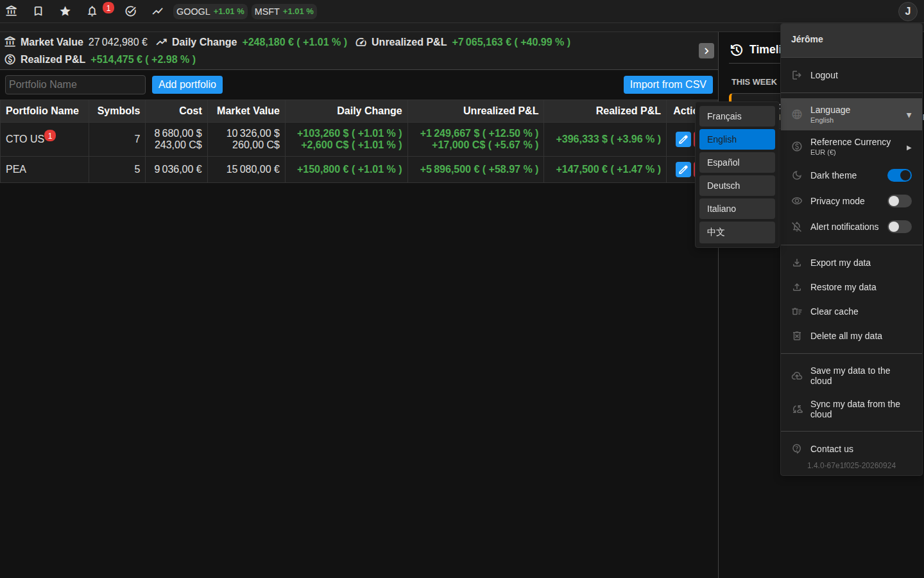Click Sync my data from the cloud

point(851,409)
